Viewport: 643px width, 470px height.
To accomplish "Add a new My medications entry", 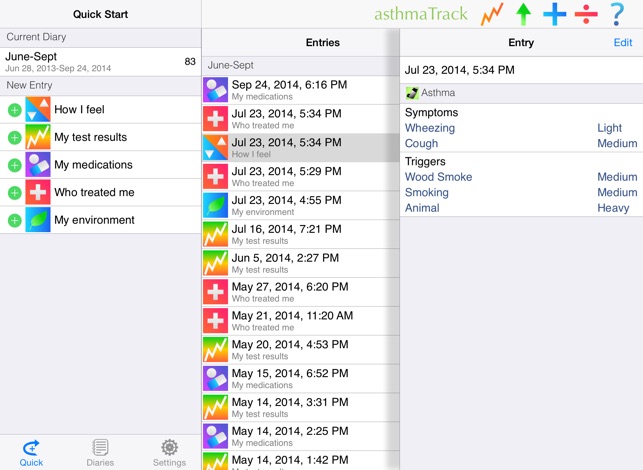I will pyautogui.click(x=14, y=165).
